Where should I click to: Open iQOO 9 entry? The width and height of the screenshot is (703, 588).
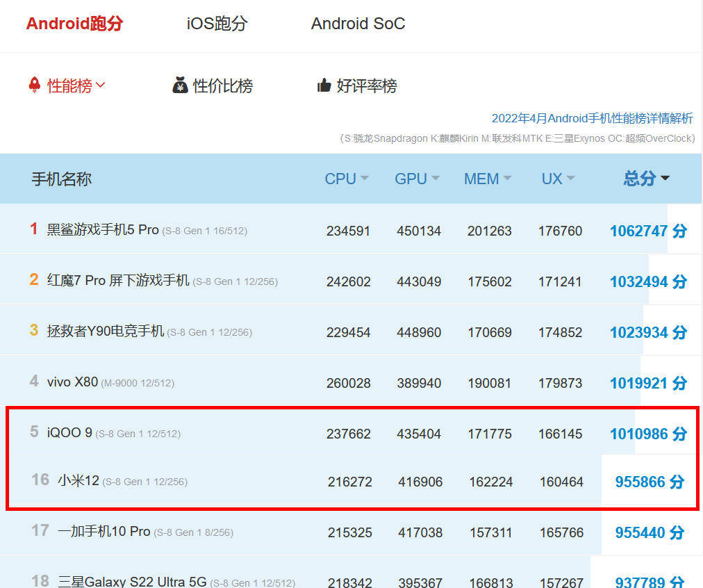(69, 432)
